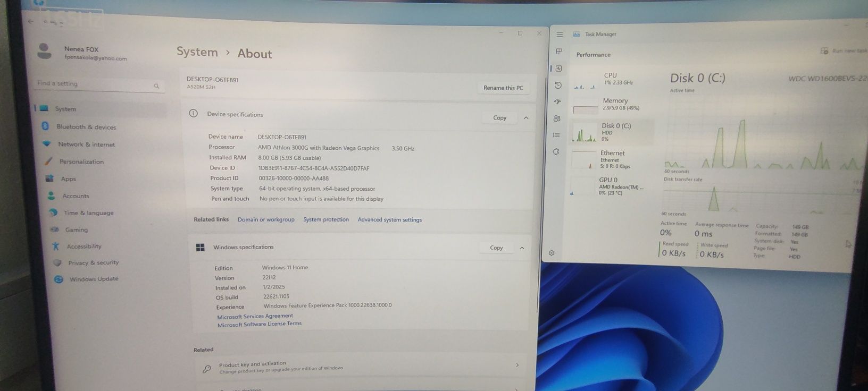This screenshot has width=868, height=391.
Task: Open Domain or workgroup link
Action: click(x=266, y=219)
